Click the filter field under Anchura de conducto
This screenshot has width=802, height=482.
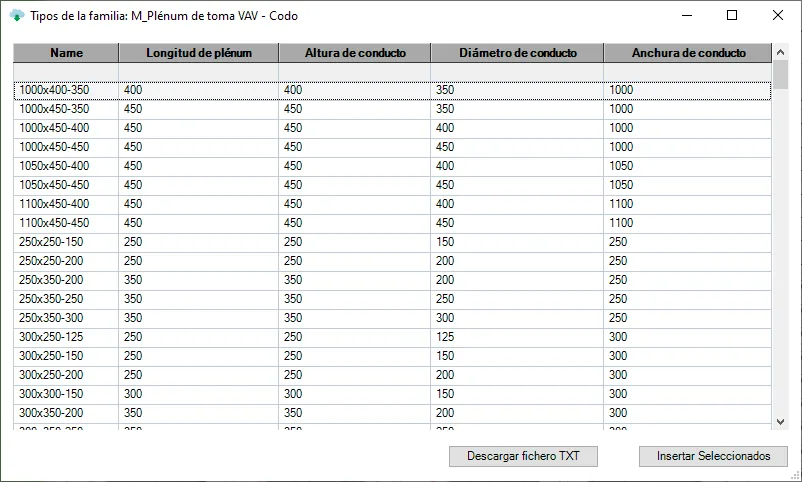pyautogui.click(x=687, y=72)
